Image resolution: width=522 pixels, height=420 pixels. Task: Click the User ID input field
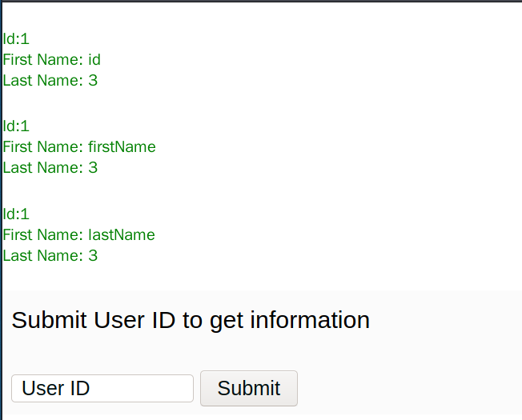coord(102,388)
